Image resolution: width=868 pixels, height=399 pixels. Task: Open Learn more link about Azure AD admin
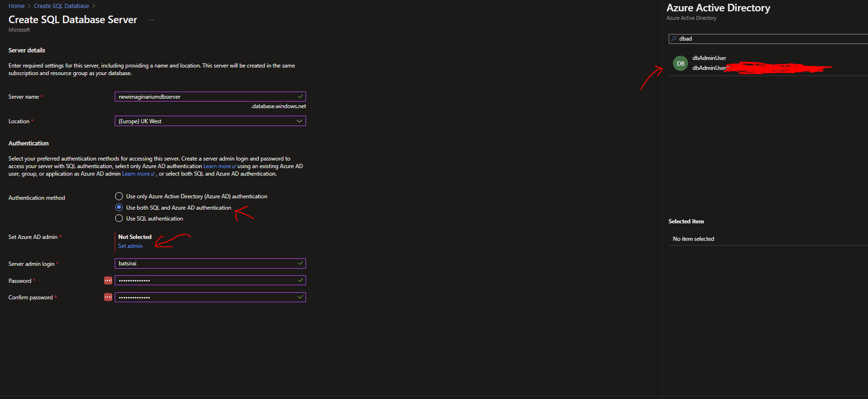tap(136, 174)
